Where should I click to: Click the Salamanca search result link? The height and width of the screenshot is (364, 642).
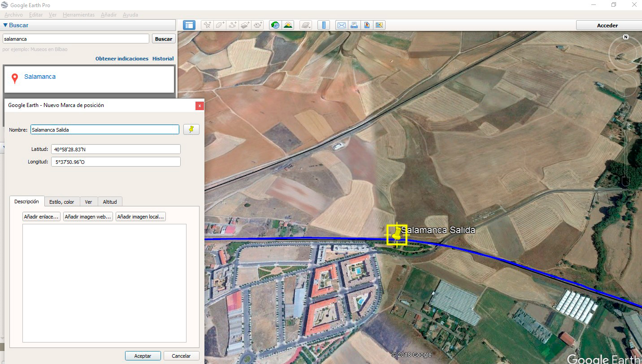tap(40, 77)
